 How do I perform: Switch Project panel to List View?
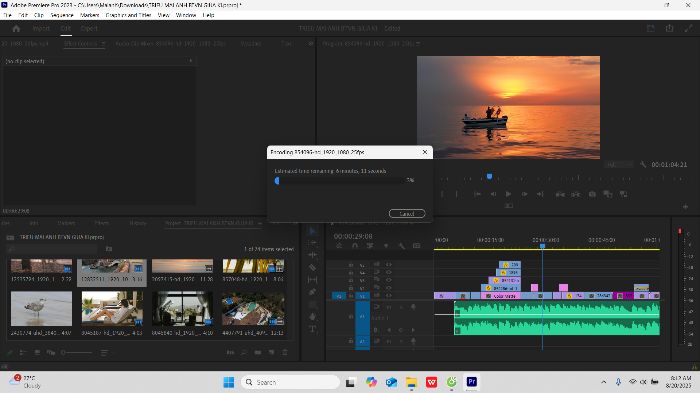point(23,352)
